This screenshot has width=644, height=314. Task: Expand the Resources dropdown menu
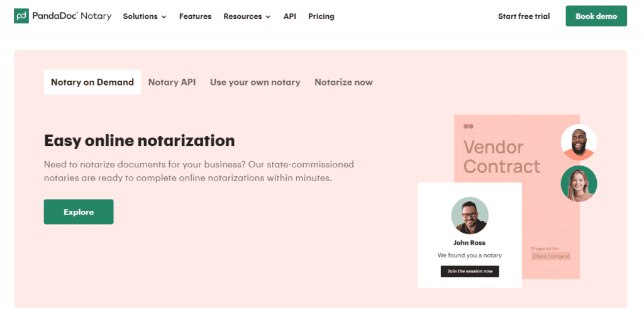(247, 16)
